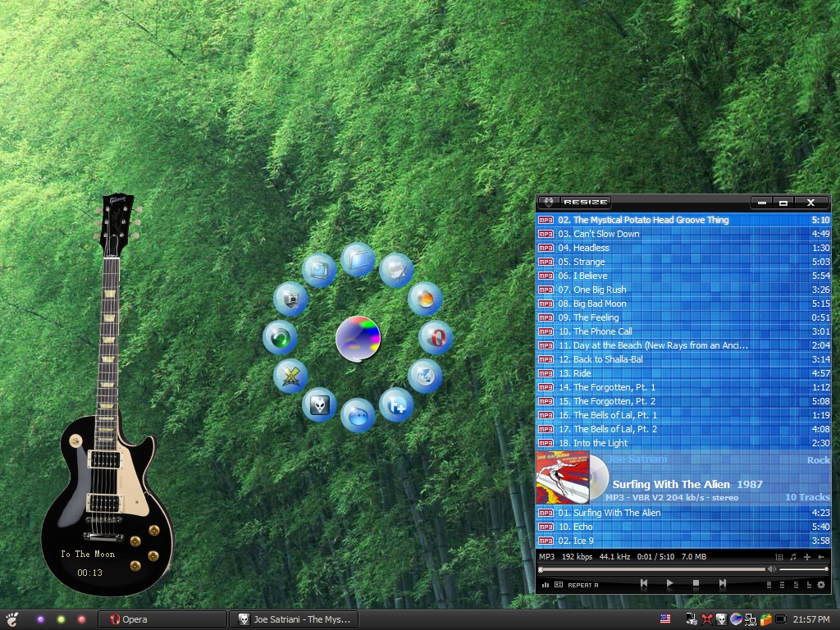
Task: Open the notepad icon in circle dock
Action: (396, 270)
